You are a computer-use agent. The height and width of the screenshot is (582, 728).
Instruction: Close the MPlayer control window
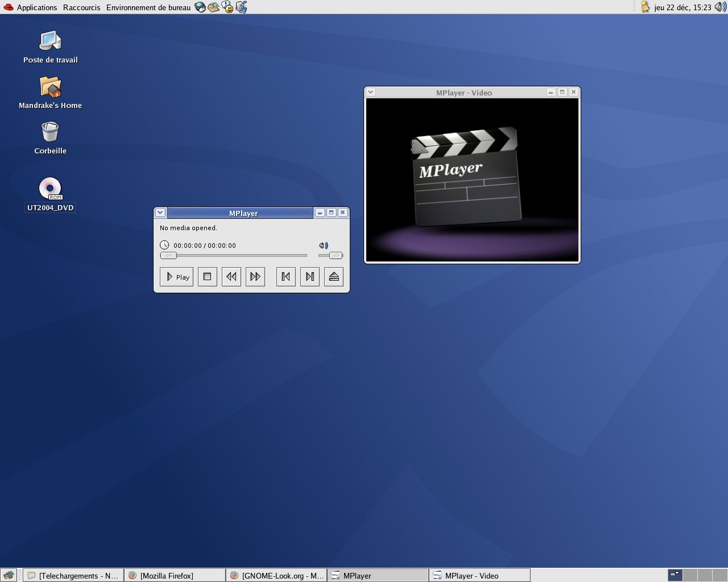pyautogui.click(x=343, y=213)
